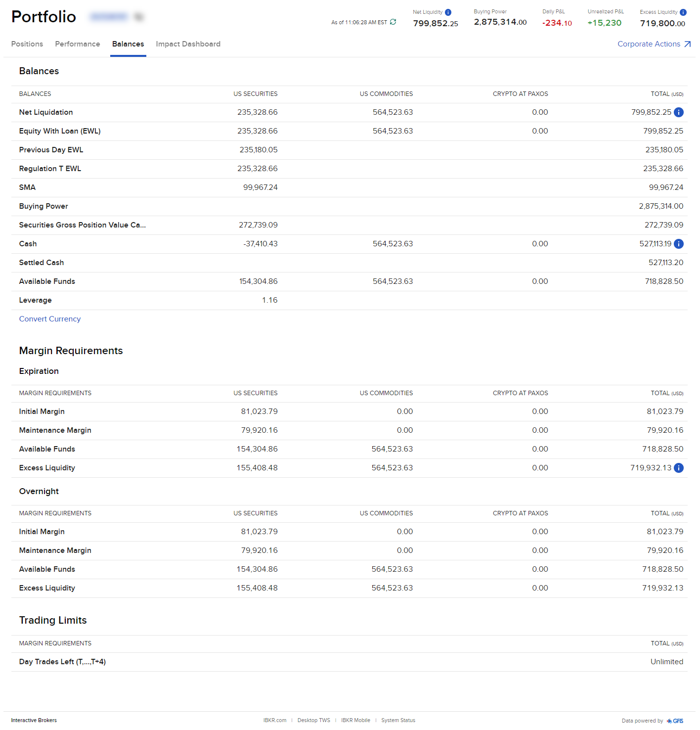Open IBKR.com footer link
The height and width of the screenshot is (730, 700).
(275, 720)
